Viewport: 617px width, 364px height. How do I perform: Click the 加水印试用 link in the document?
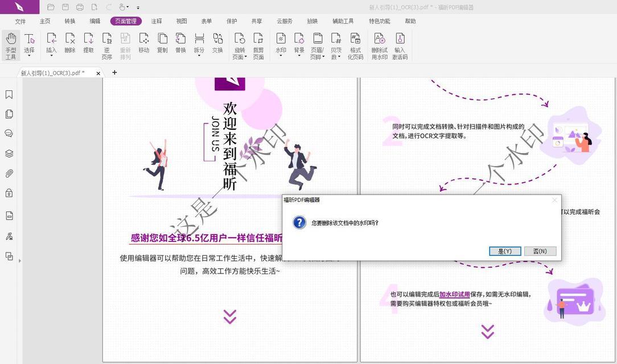454,294
